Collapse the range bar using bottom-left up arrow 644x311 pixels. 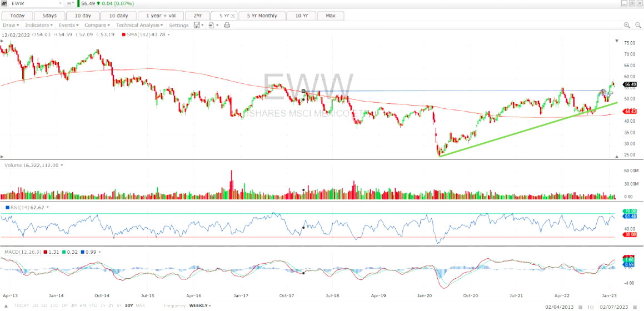click(6, 306)
